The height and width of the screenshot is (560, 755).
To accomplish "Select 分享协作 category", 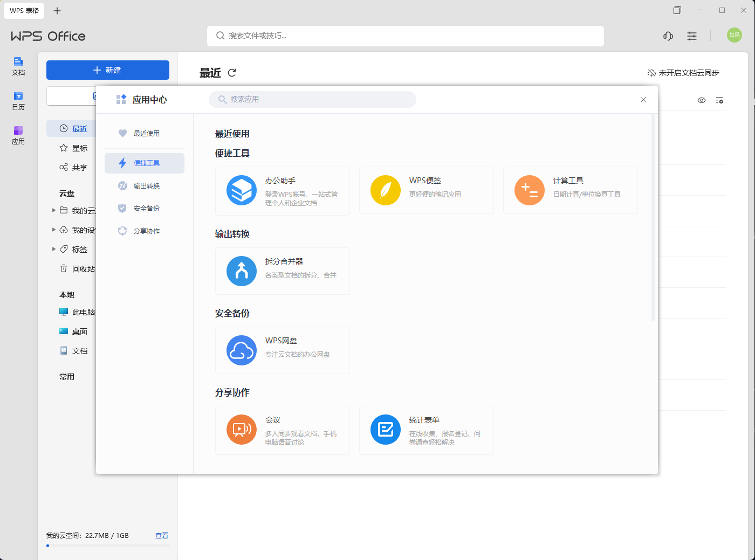I will point(145,231).
